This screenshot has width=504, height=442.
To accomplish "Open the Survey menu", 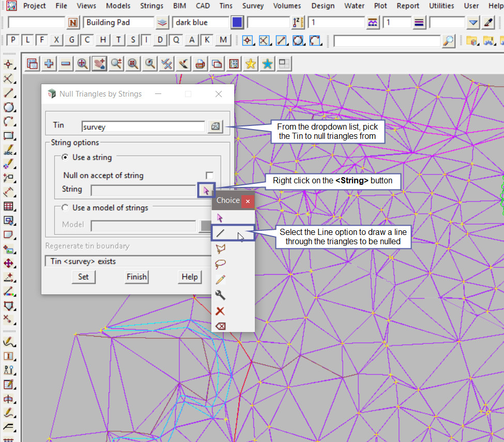I will 253,6.
